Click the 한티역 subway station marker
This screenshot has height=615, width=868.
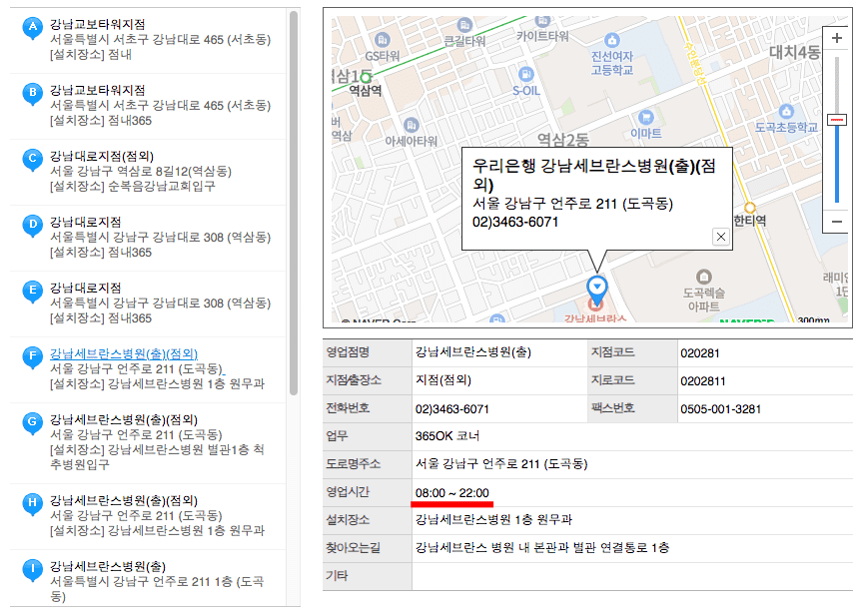[x=749, y=208]
